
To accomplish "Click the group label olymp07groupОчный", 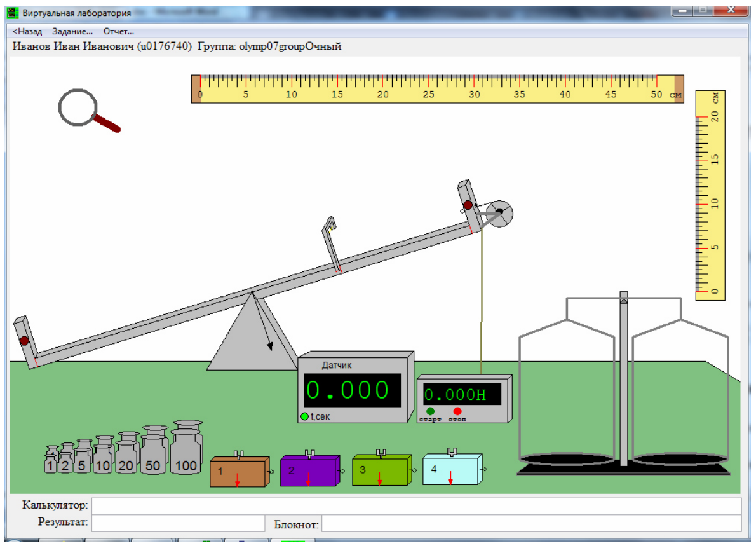I will [290, 46].
